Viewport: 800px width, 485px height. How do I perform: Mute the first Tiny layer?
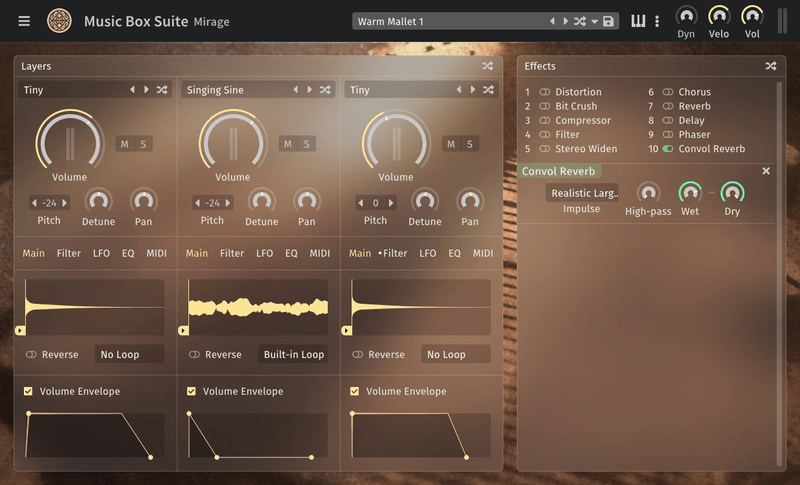point(124,144)
